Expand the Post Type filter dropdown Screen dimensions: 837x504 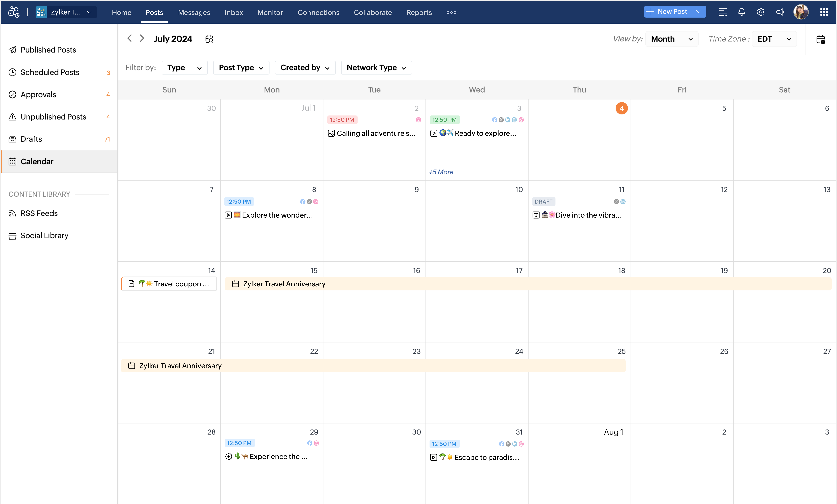[241, 68]
